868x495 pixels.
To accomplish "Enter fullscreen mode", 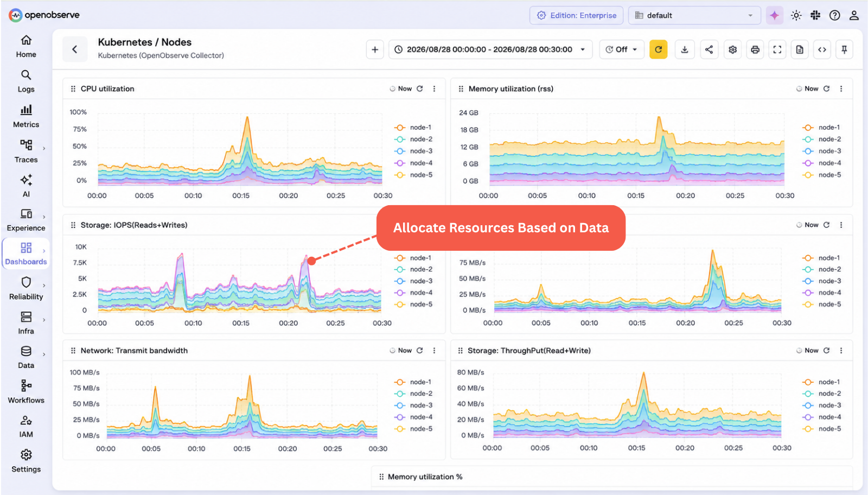I will [777, 49].
